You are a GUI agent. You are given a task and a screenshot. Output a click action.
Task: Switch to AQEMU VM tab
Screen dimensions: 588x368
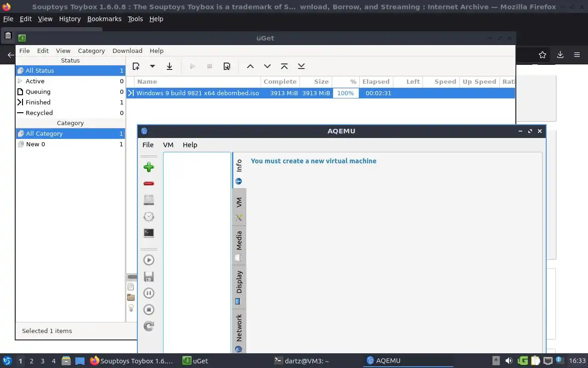tap(239, 207)
